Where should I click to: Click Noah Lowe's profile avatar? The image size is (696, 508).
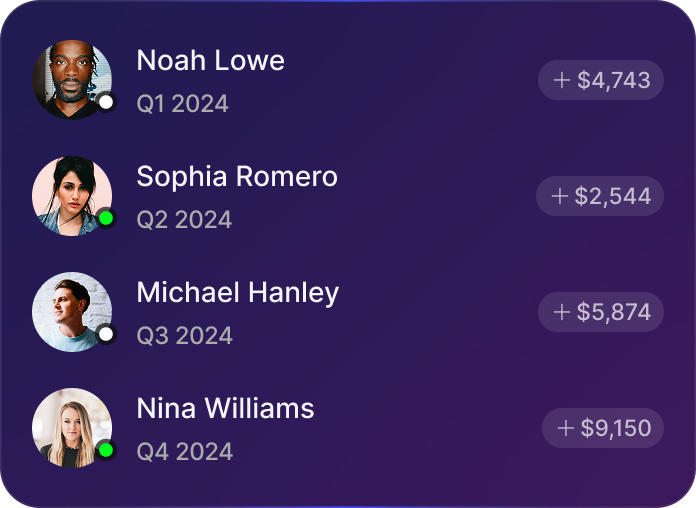(70, 80)
